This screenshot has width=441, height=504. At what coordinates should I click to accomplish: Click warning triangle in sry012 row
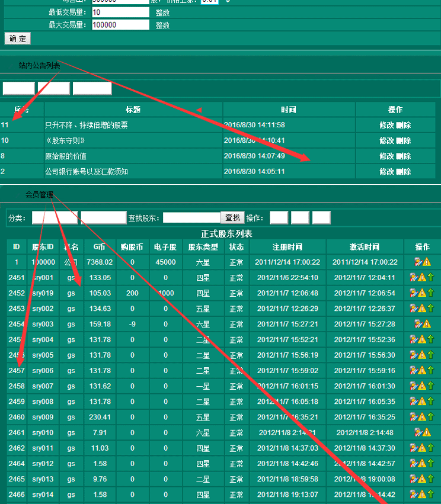pyautogui.click(x=422, y=463)
